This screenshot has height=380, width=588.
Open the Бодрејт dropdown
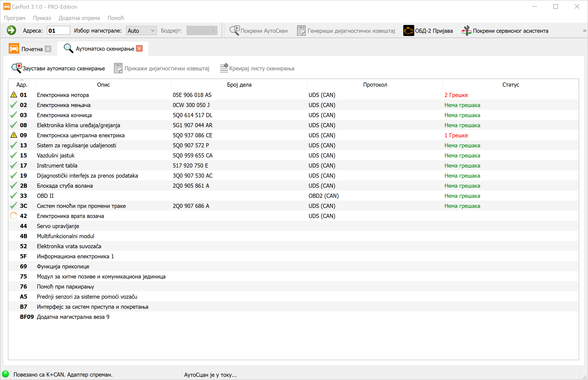pos(202,31)
